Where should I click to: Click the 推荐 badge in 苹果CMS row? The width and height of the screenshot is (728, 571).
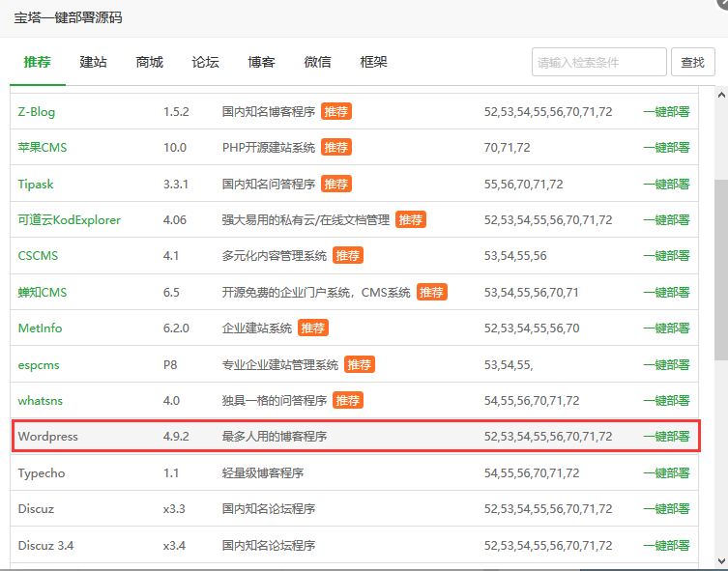(x=336, y=147)
